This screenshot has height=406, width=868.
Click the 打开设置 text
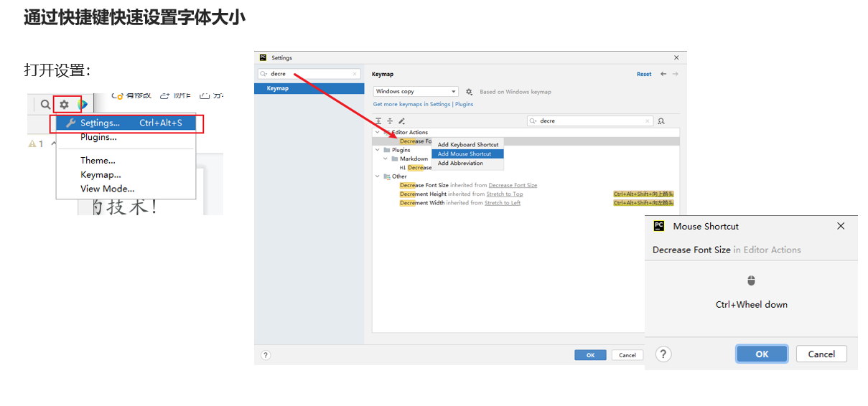point(57,70)
